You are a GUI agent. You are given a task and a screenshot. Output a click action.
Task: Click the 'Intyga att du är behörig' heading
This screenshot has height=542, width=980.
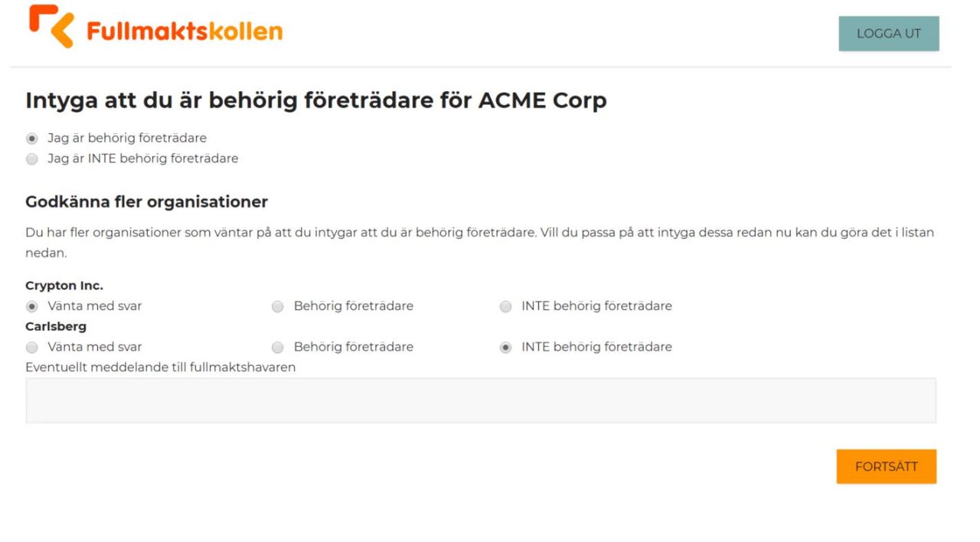tap(315, 101)
